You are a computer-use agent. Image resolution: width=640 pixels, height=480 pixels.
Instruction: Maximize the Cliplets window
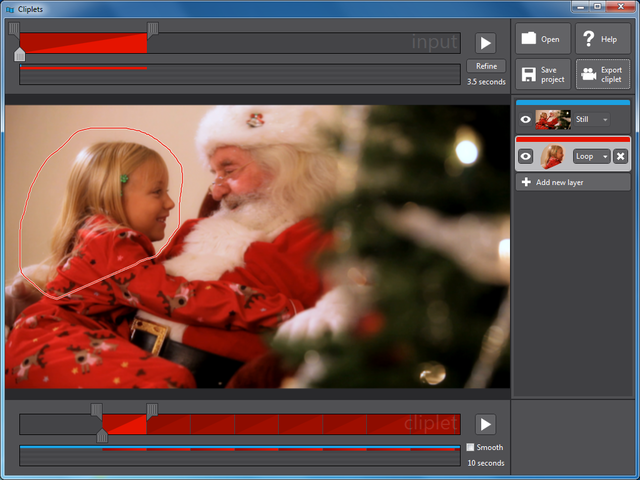[x=598, y=7]
